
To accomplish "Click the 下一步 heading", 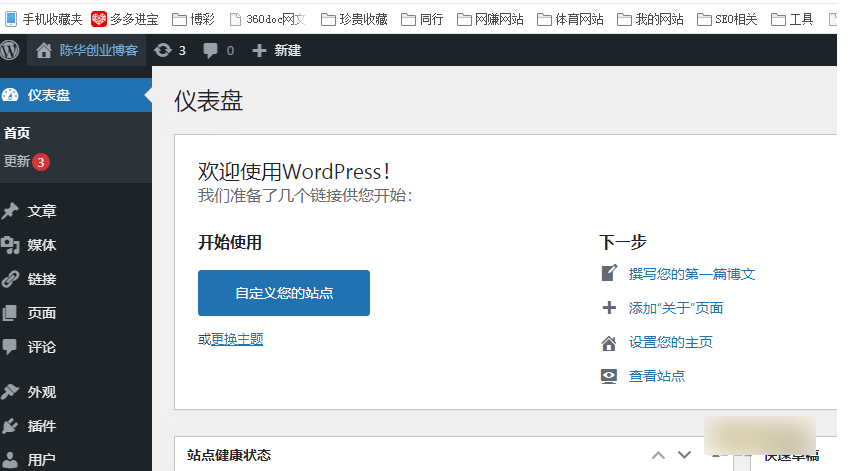I will pyautogui.click(x=623, y=242).
